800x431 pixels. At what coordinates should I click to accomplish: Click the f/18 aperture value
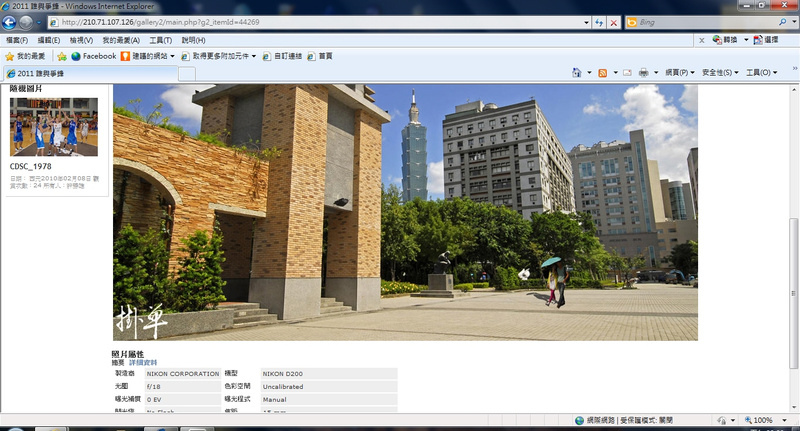(x=183, y=387)
